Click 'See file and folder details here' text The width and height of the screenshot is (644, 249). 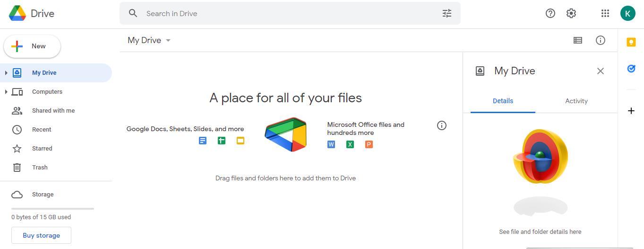coord(540,232)
